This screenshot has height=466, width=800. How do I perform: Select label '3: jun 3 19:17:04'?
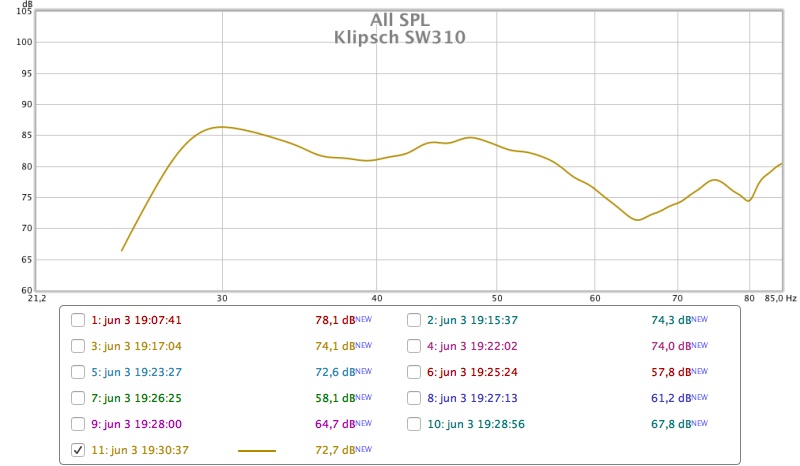[x=136, y=346]
